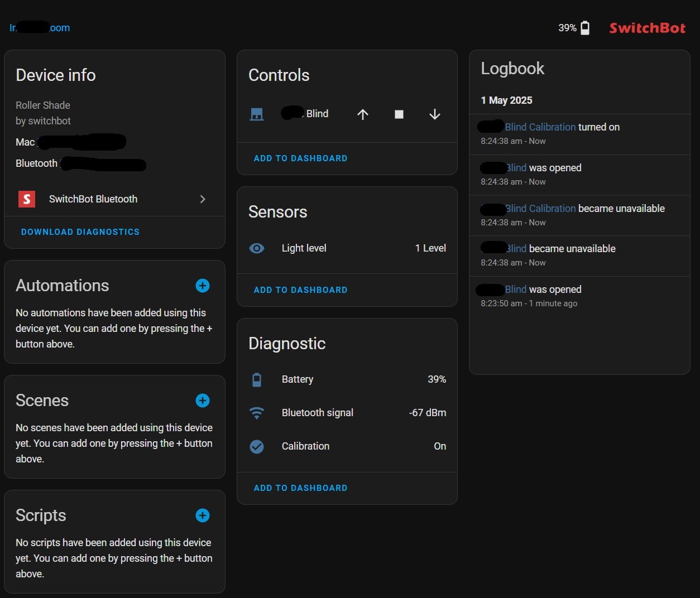Click the battery icon in top header

pos(585,28)
